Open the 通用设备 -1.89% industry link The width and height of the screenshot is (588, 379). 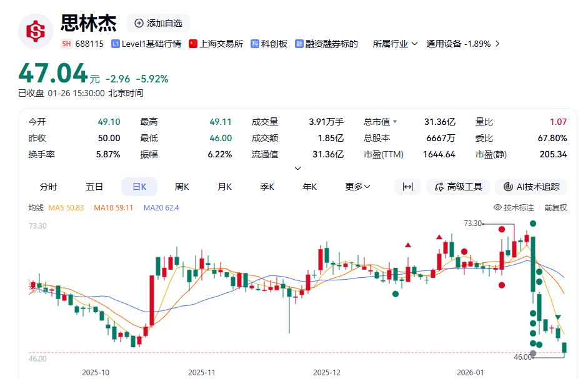click(462, 44)
